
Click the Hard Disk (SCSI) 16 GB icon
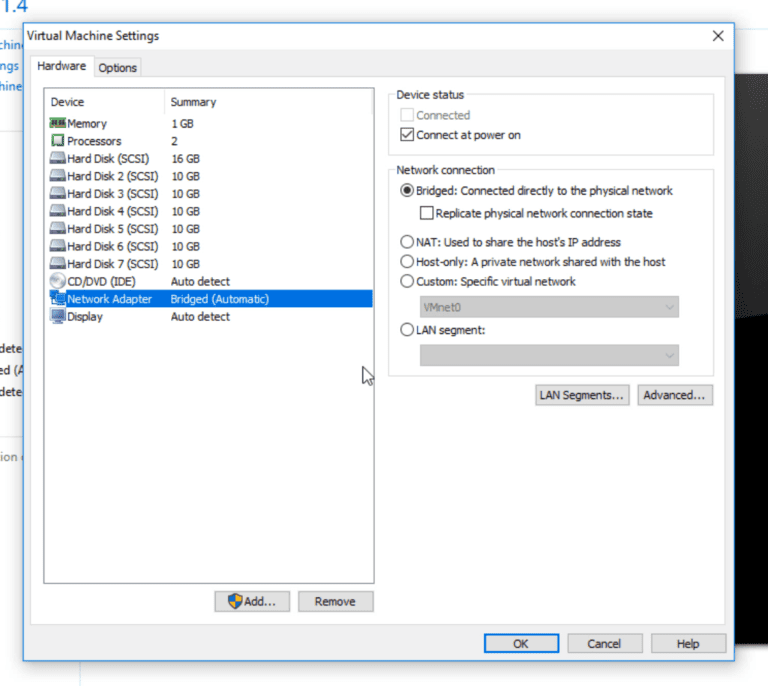coord(57,159)
